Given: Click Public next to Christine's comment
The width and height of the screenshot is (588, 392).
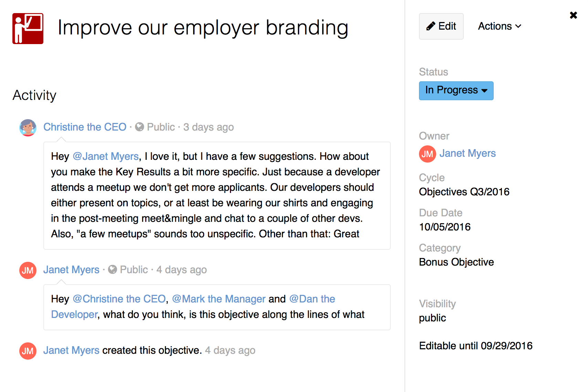Looking at the screenshot, I should coord(160,127).
